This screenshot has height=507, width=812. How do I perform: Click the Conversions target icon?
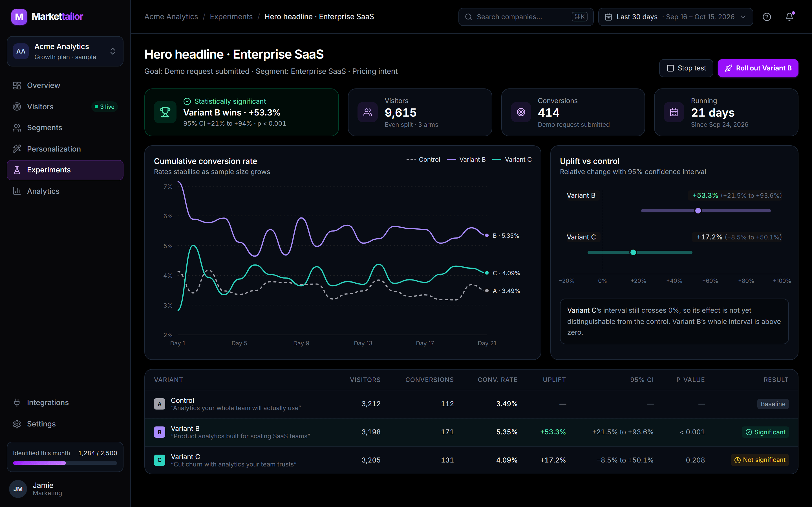click(x=521, y=112)
